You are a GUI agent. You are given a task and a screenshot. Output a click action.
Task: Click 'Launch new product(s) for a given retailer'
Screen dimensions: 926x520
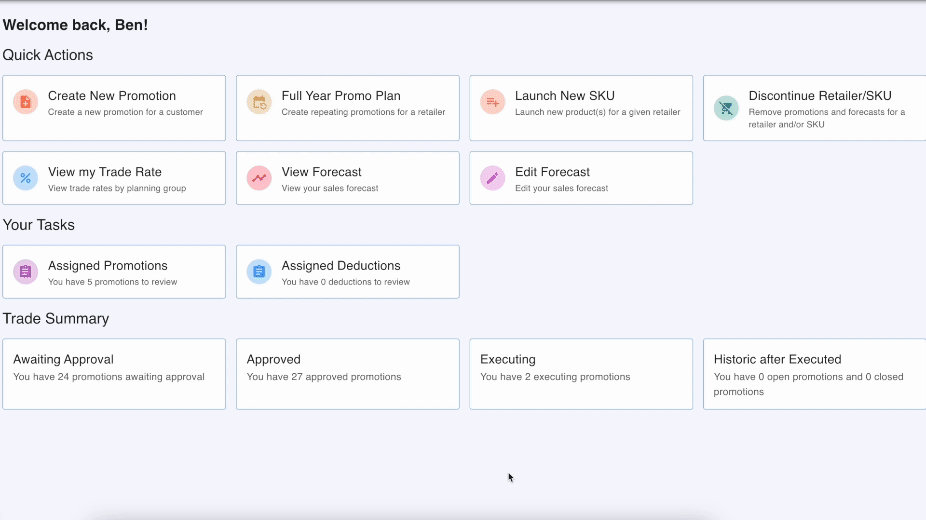[x=598, y=112]
